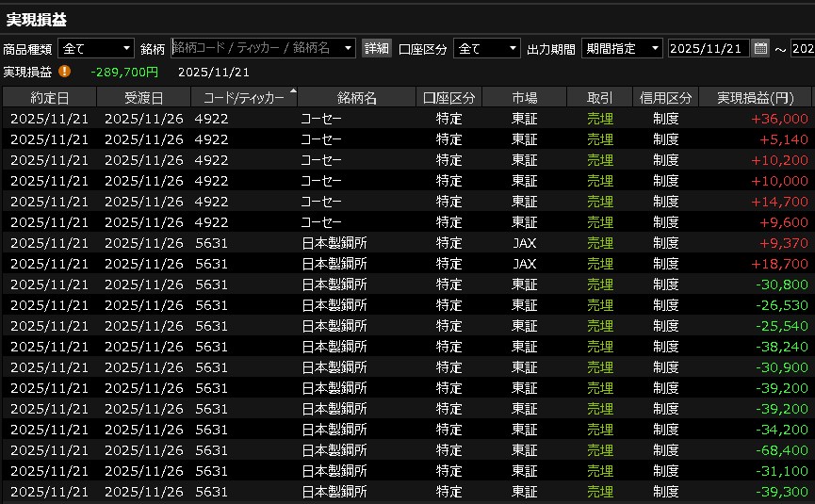This screenshot has height=504, width=815.
Task: Open the 銘柄 search dropdown arrow
Action: (x=349, y=48)
